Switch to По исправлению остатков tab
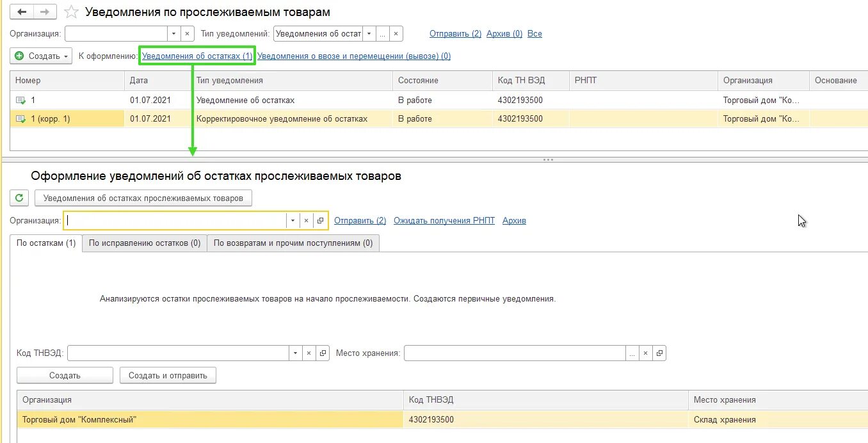The height and width of the screenshot is (443, 868). tap(145, 243)
